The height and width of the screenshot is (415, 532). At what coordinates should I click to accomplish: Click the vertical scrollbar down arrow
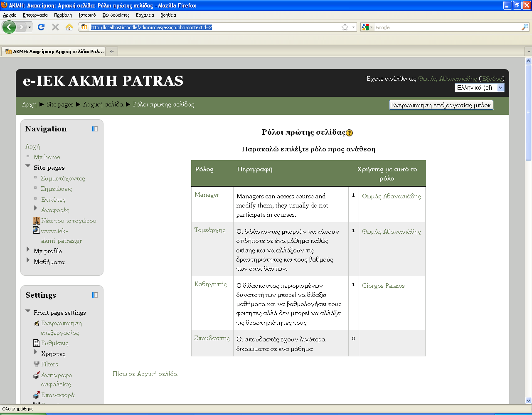(x=528, y=401)
